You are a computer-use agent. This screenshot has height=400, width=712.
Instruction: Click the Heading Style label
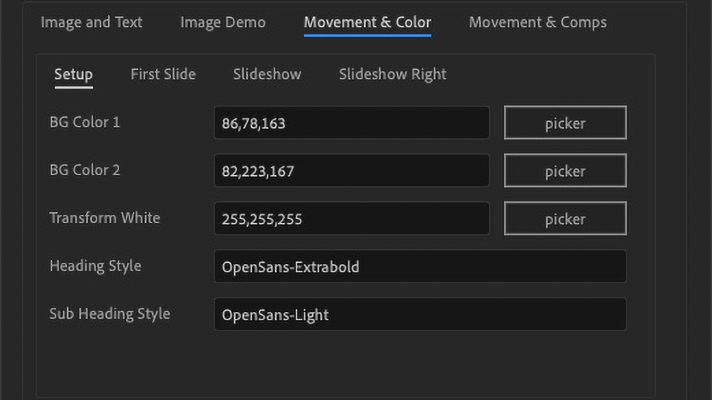pyautogui.click(x=95, y=266)
